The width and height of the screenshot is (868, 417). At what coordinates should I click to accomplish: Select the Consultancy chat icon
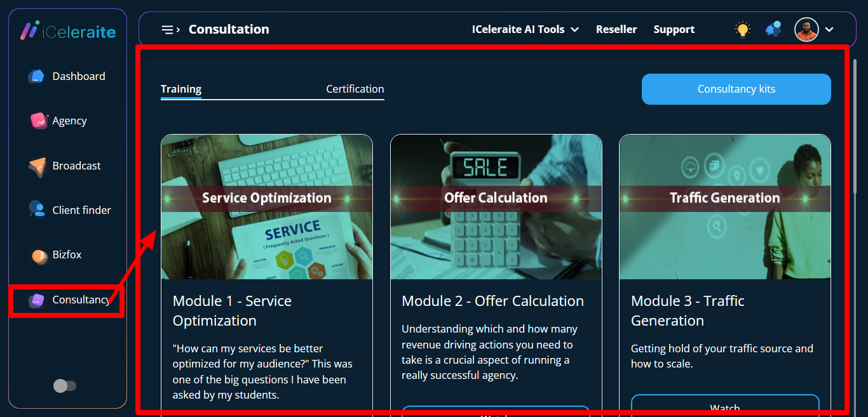click(x=36, y=300)
